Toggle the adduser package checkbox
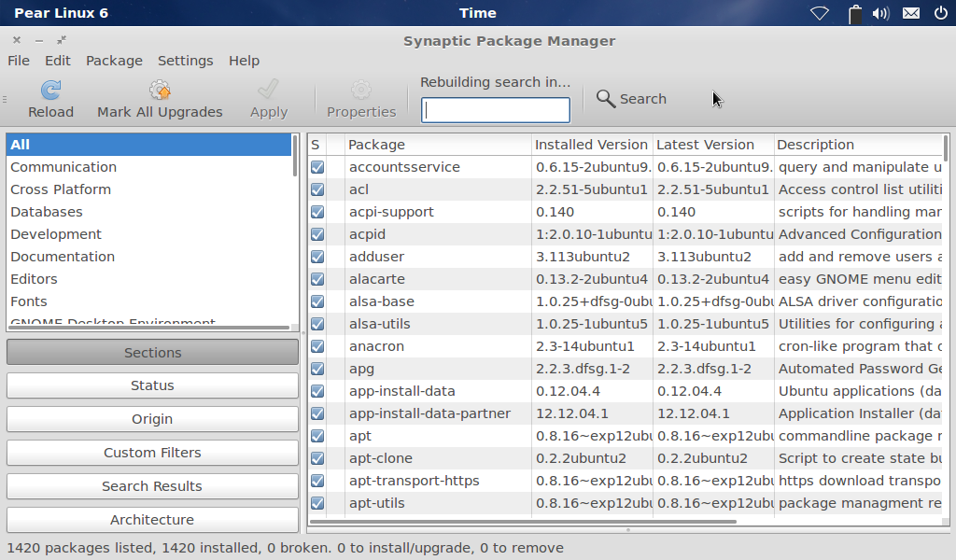 coord(317,257)
